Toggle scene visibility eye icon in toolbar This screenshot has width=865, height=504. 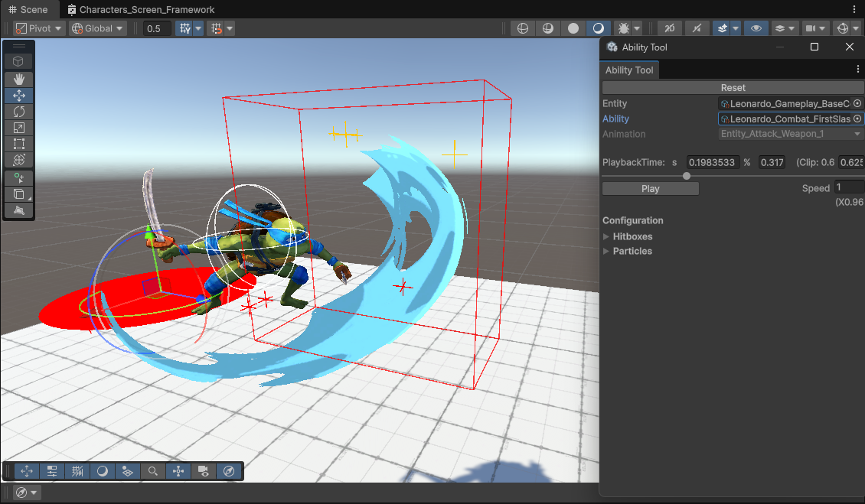[756, 28]
